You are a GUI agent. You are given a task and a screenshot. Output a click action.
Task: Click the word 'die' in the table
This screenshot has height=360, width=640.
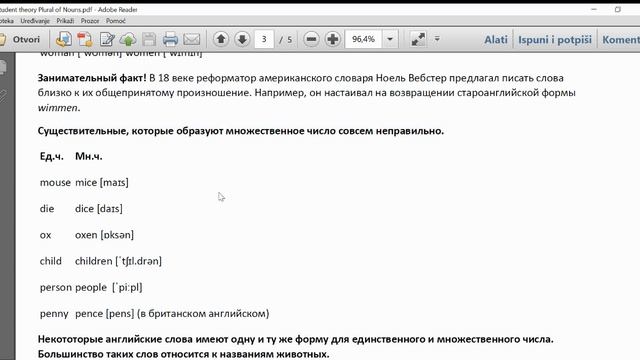pos(47,209)
